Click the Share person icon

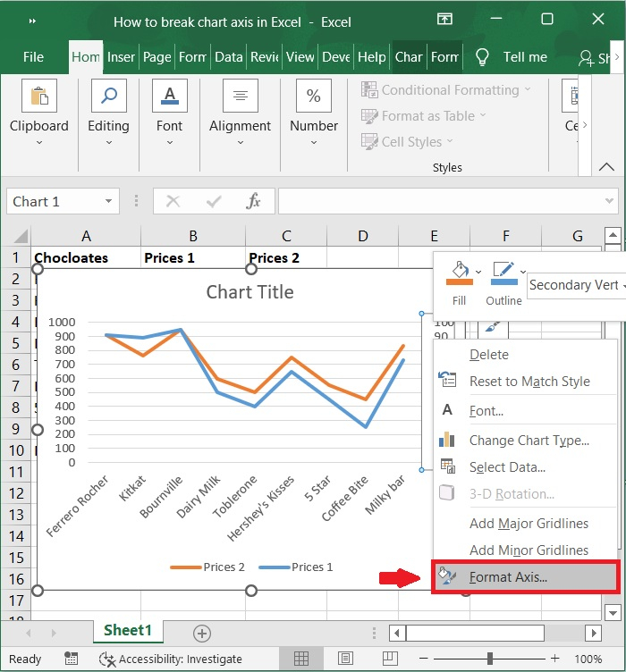pos(586,58)
